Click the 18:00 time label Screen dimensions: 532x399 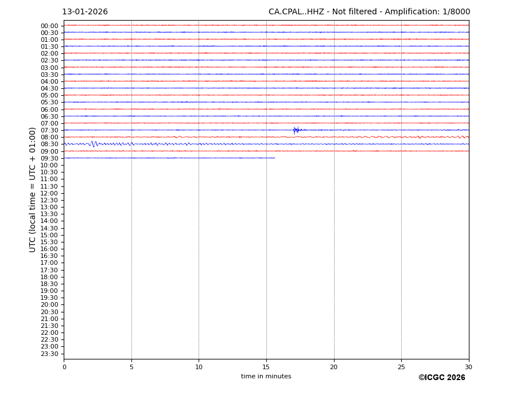(49, 277)
